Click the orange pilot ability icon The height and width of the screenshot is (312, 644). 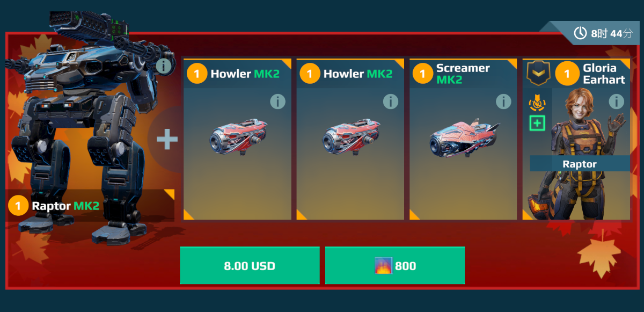(x=537, y=103)
